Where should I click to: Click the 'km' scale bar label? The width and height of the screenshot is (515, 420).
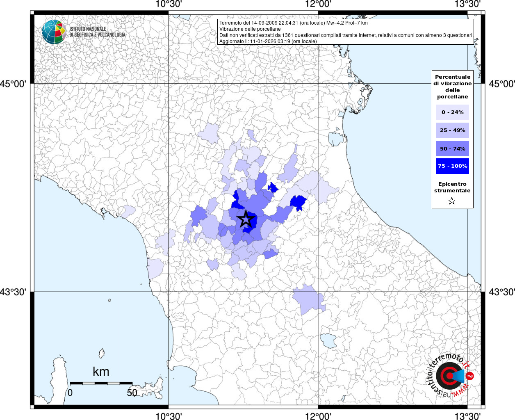101,372
